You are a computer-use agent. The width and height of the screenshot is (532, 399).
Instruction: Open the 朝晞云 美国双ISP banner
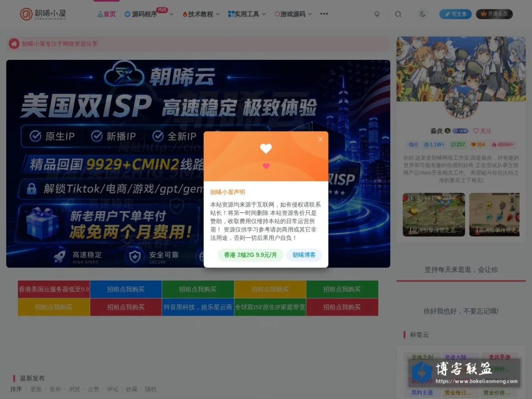pyautogui.click(x=198, y=164)
